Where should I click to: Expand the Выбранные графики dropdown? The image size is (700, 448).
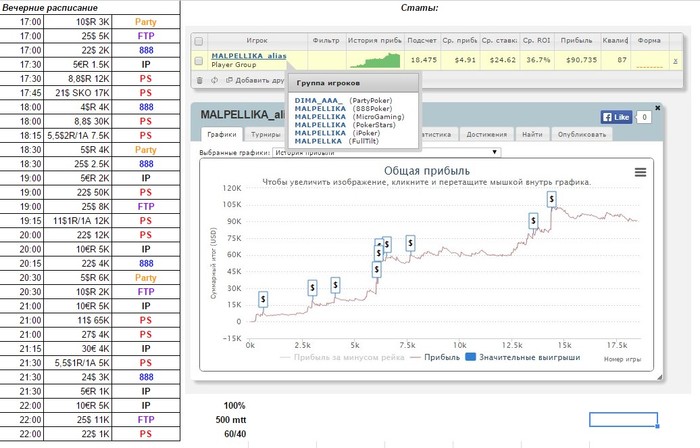[386, 152]
